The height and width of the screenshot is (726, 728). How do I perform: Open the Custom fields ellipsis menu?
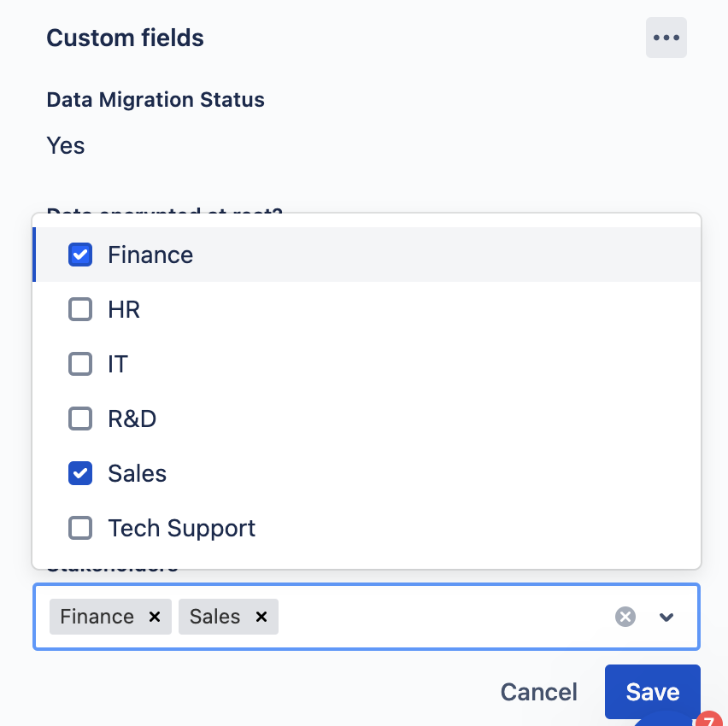tap(666, 38)
